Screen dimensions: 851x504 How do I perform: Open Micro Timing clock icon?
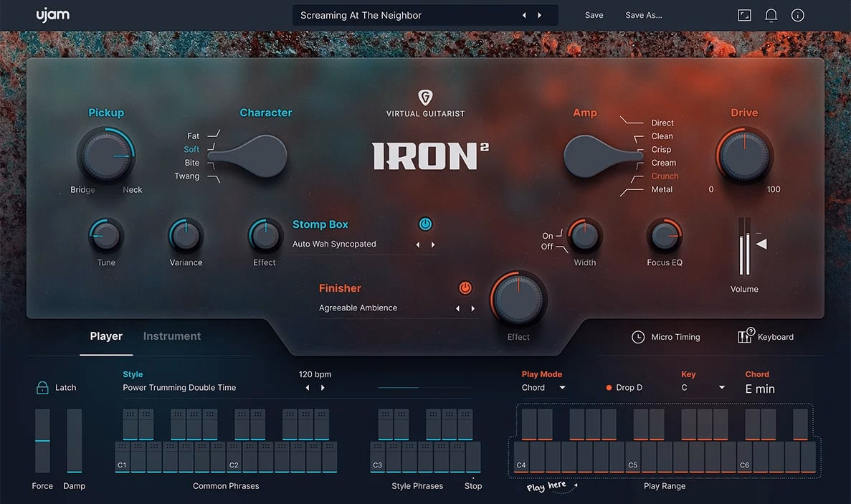tap(637, 337)
